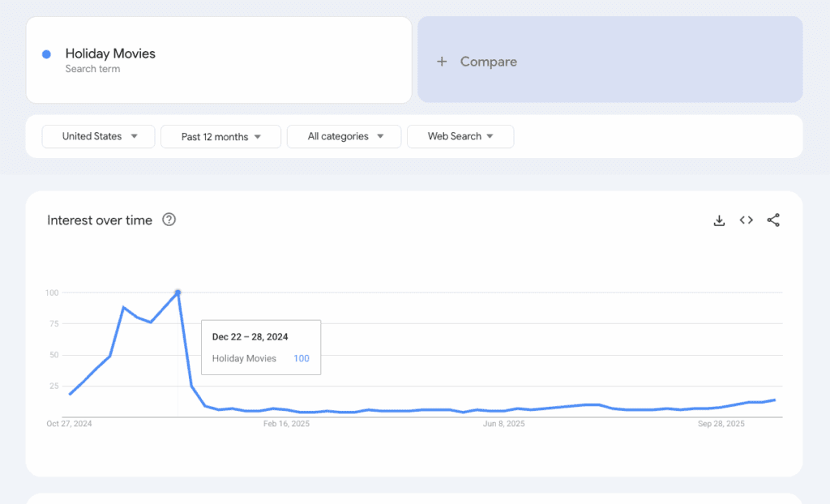830x504 pixels.
Task: Click the Oct 27, 2024 axis label
Action: [x=69, y=424]
